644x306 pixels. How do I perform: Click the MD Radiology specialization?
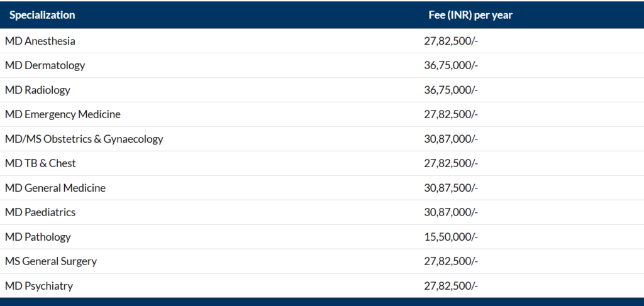click(37, 90)
